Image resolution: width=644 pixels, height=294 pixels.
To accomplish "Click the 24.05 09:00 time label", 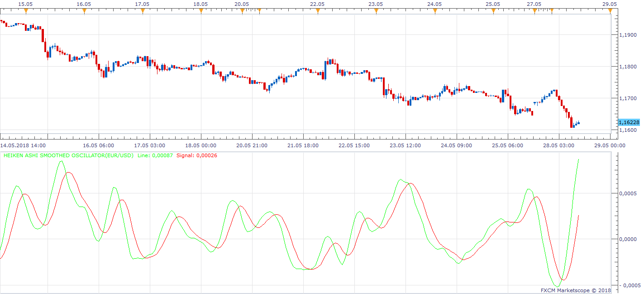I will pos(456,146).
